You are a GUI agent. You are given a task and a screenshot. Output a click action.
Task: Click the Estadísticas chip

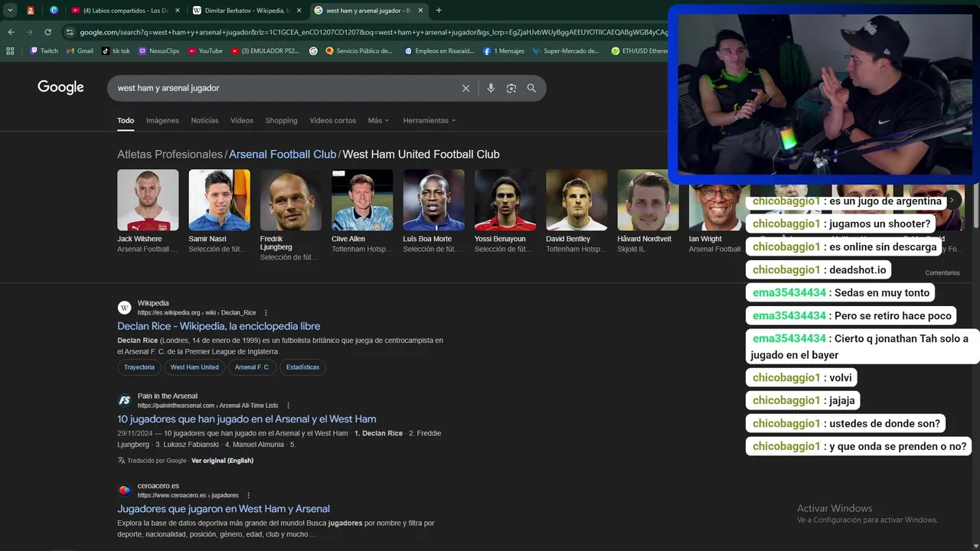[302, 367]
